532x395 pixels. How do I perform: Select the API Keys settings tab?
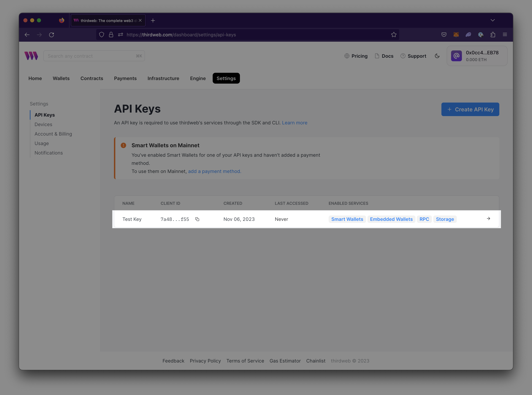[x=45, y=115]
